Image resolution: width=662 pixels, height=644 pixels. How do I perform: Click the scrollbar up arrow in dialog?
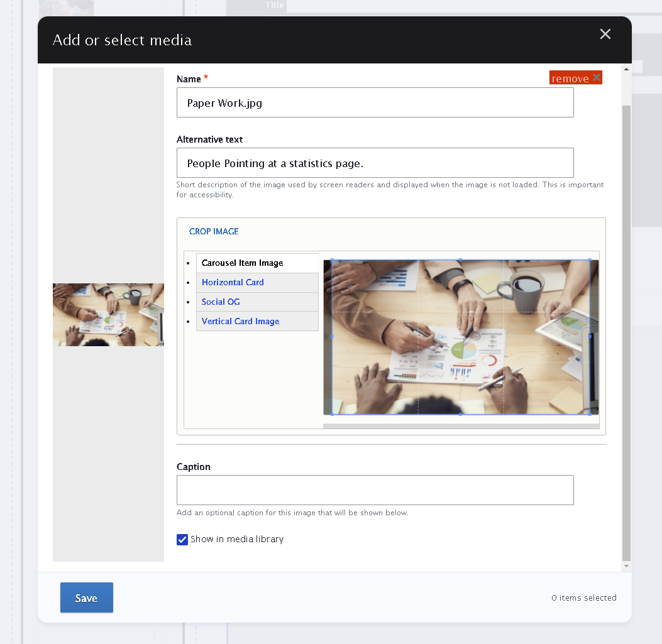click(627, 69)
